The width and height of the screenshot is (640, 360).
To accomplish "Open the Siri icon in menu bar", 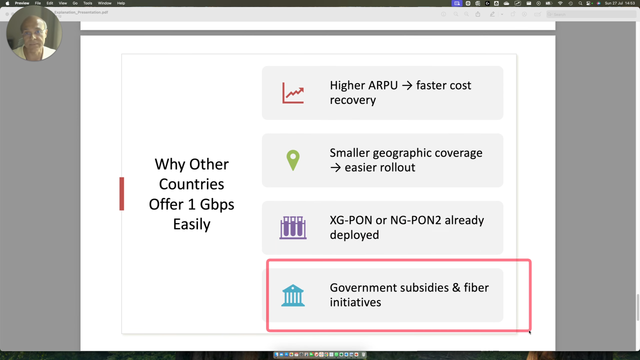I will (598, 3).
